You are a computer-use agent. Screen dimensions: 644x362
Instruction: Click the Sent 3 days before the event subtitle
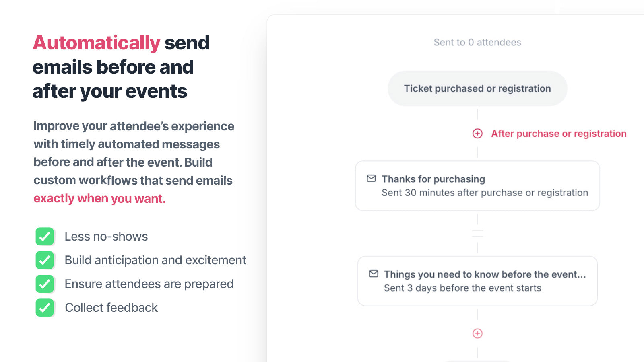[462, 288]
